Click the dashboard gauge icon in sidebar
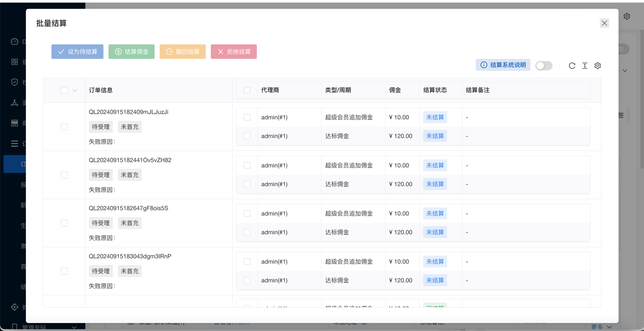This screenshot has height=331, width=644. pos(14,42)
